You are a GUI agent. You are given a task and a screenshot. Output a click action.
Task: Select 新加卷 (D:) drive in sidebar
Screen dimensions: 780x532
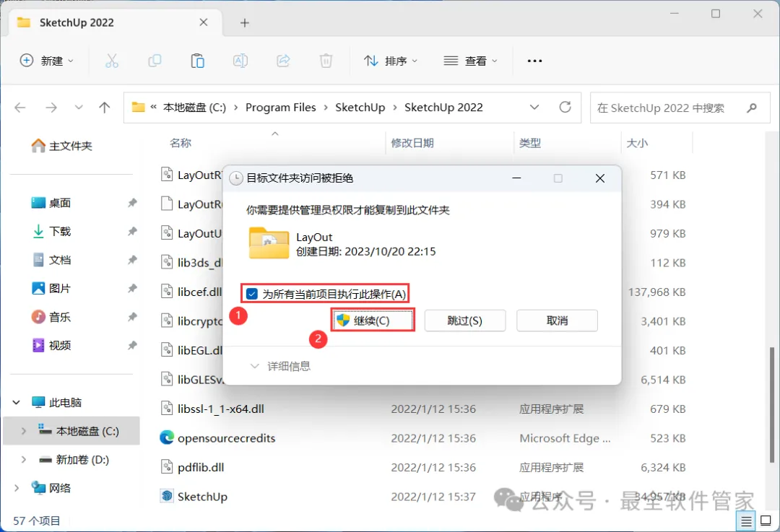[x=74, y=459]
